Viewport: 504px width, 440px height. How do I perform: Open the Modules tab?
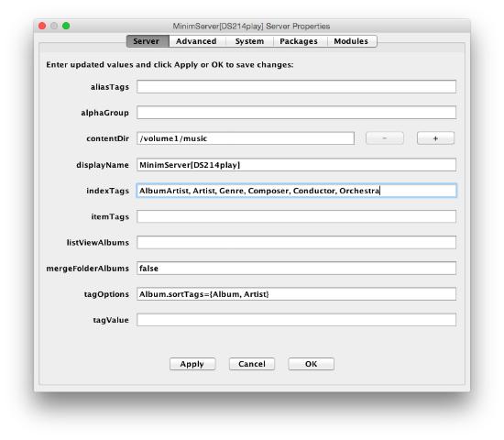pyautogui.click(x=351, y=41)
